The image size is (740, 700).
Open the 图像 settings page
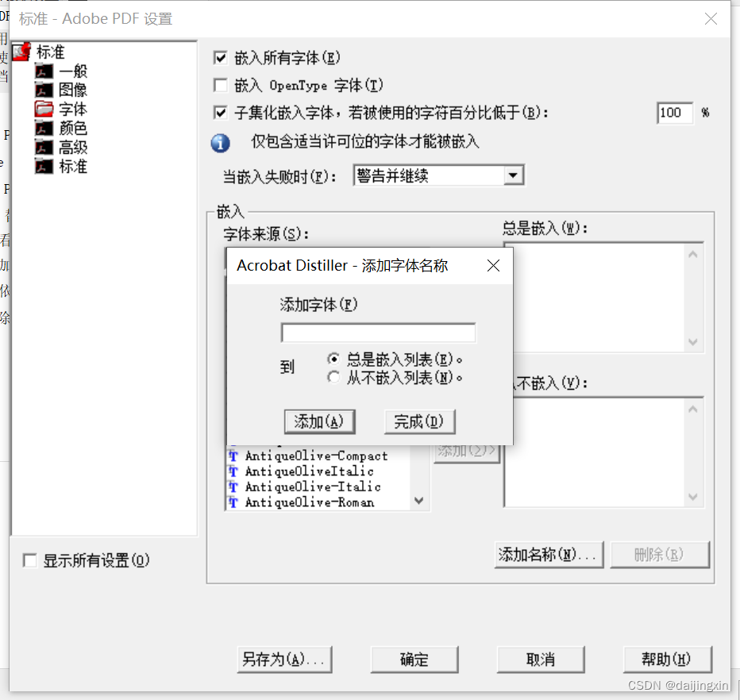(x=73, y=90)
